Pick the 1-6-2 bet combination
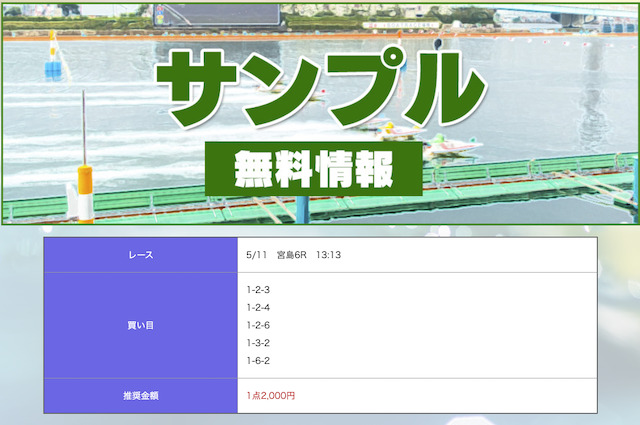 point(258,361)
